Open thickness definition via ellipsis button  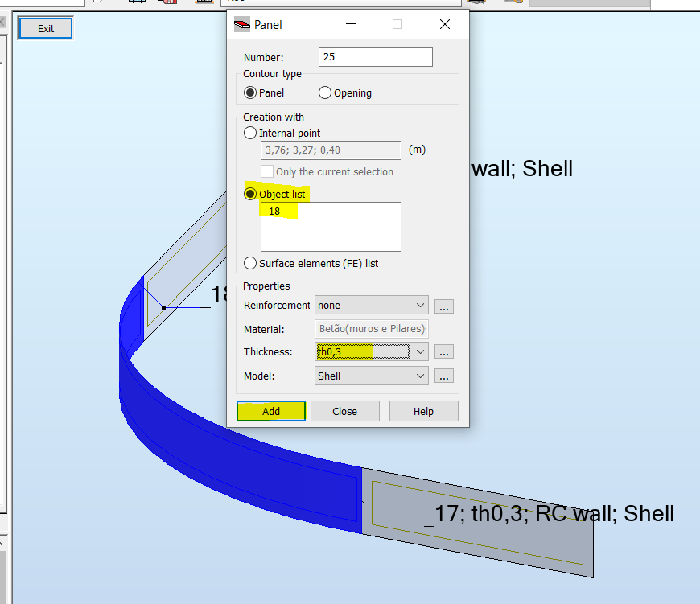(x=443, y=351)
